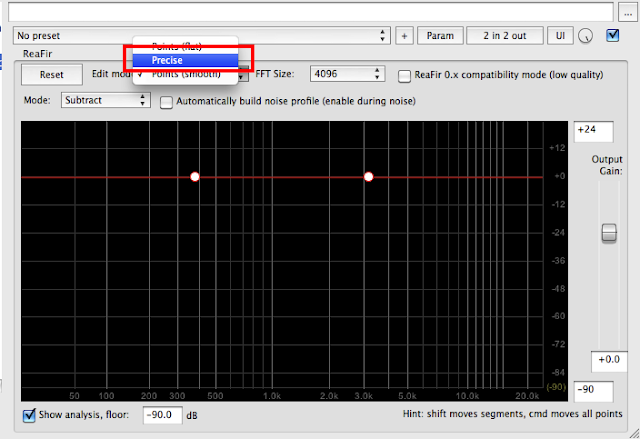Click the -48 dB scale label

[x=558, y=289]
